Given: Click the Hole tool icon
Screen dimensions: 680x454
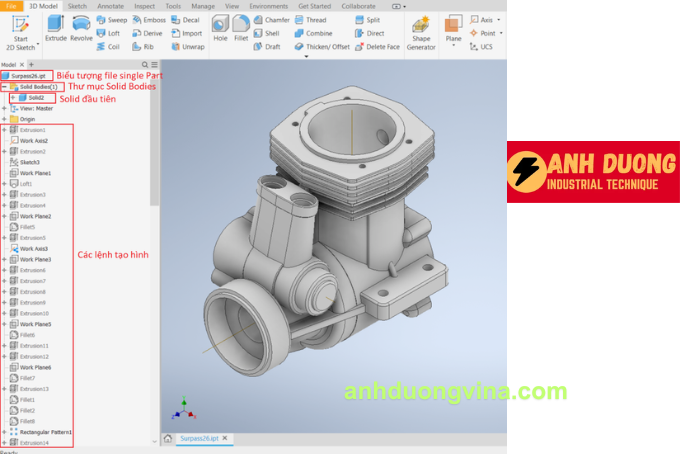Looking at the screenshot, I should tap(220, 26).
